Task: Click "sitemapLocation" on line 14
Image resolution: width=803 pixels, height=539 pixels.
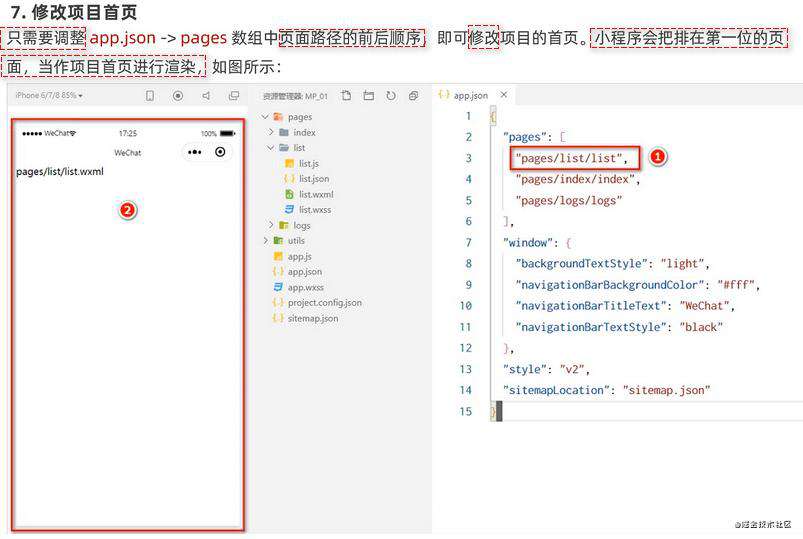Action: (556, 390)
